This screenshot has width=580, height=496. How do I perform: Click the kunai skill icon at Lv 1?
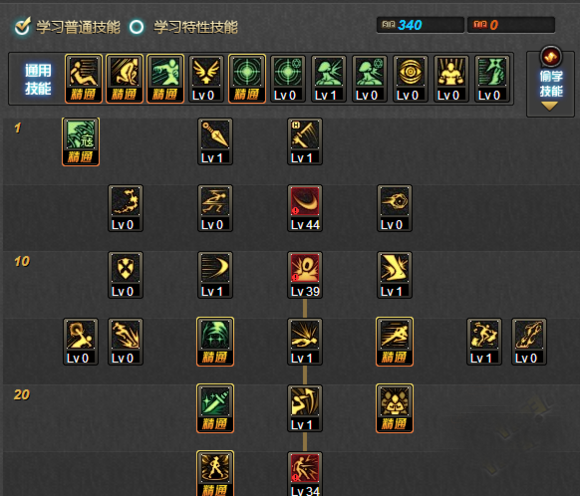pyautogui.click(x=215, y=141)
